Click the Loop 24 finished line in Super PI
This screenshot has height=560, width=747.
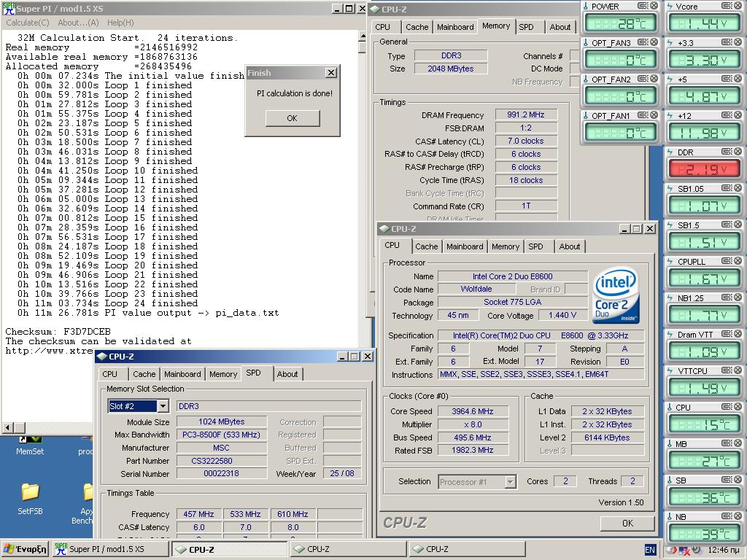pyautogui.click(x=108, y=303)
